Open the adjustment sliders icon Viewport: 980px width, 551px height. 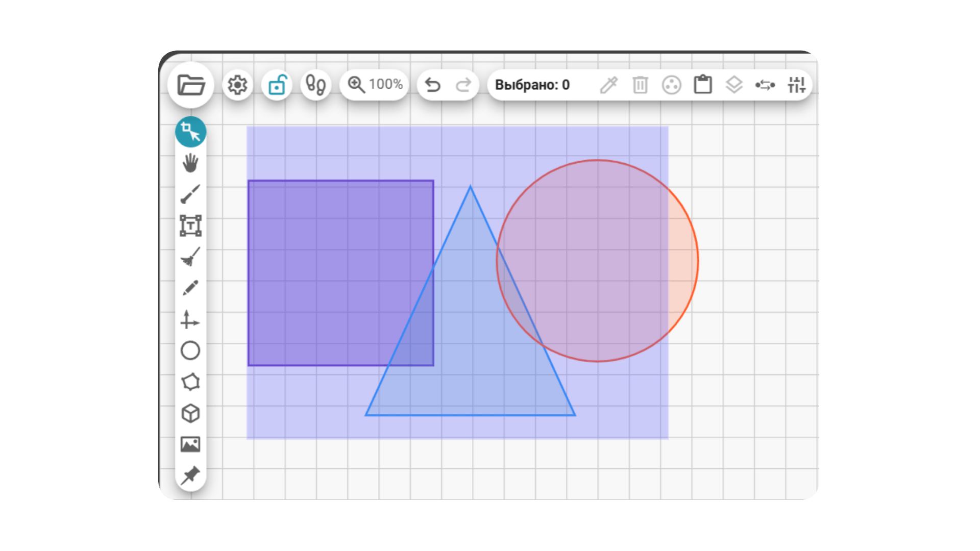796,85
